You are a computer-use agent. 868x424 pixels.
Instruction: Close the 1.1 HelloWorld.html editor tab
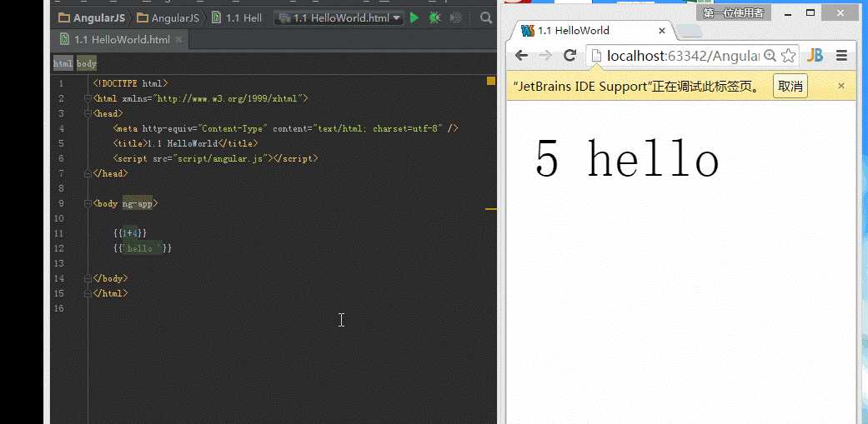(178, 40)
